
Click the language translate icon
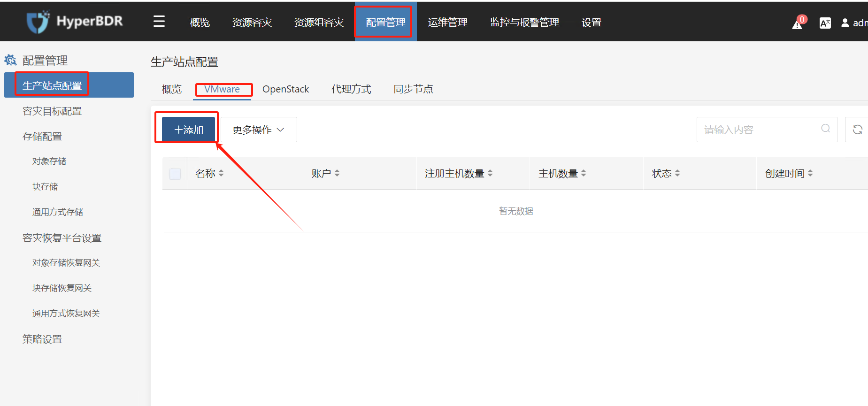pyautogui.click(x=825, y=23)
